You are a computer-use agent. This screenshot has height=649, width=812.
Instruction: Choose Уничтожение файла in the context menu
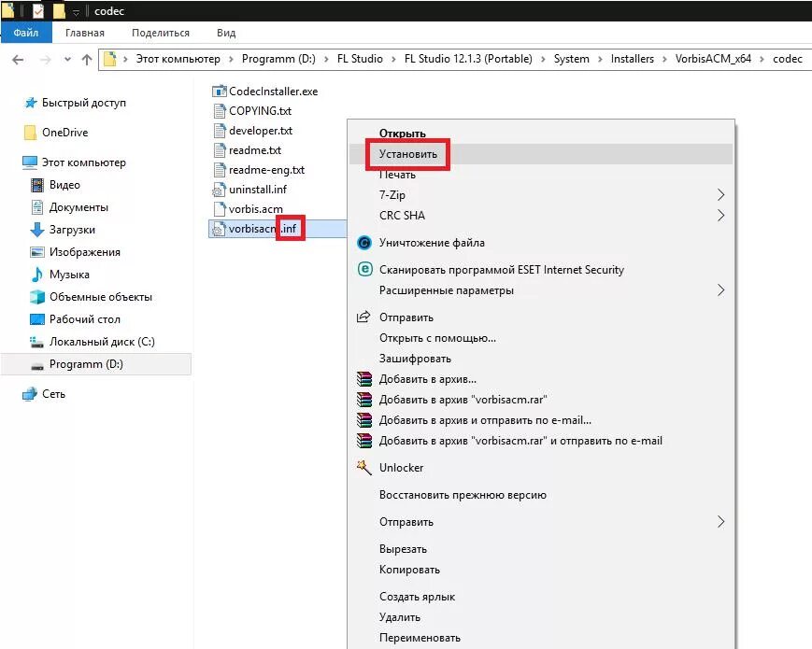point(541,243)
